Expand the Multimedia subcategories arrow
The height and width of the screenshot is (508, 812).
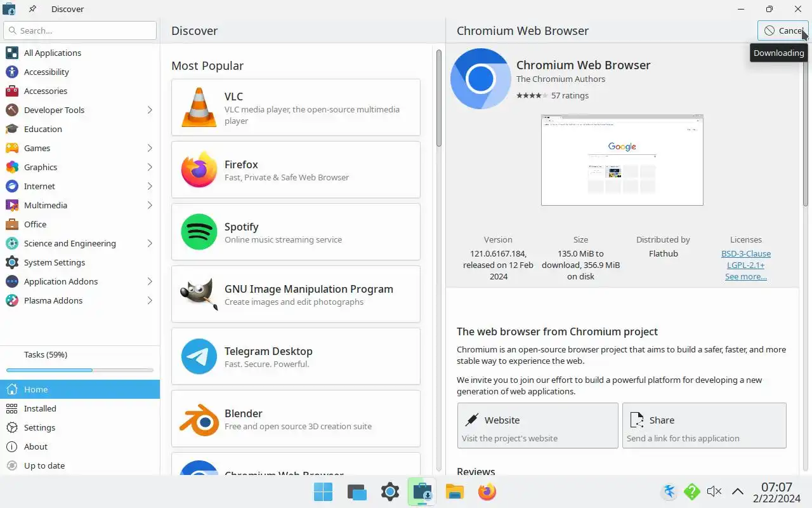pyautogui.click(x=150, y=205)
